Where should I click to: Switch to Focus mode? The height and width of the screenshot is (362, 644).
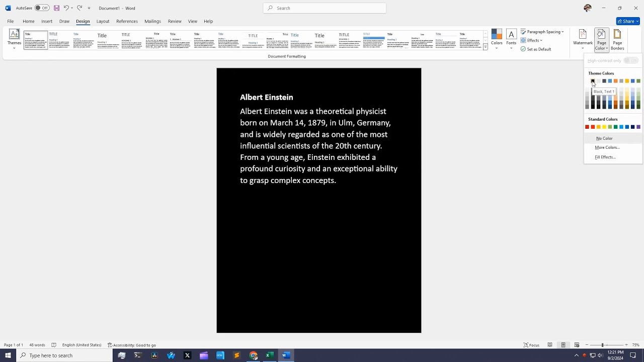tap(531, 345)
